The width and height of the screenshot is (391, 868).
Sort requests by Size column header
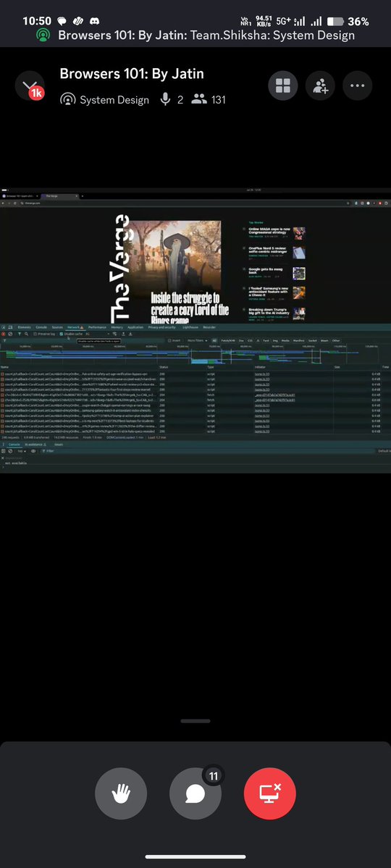pos(337,367)
